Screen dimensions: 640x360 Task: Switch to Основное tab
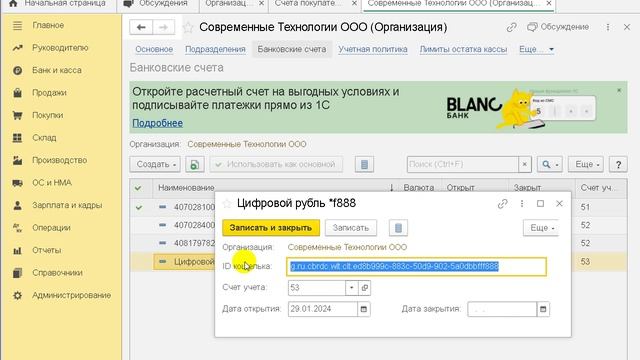[154, 49]
